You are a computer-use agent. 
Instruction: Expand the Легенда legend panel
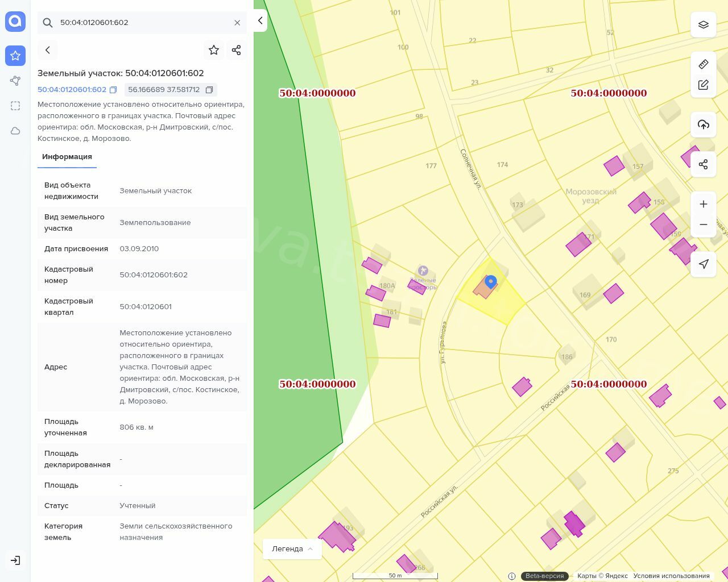click(292, 549)
